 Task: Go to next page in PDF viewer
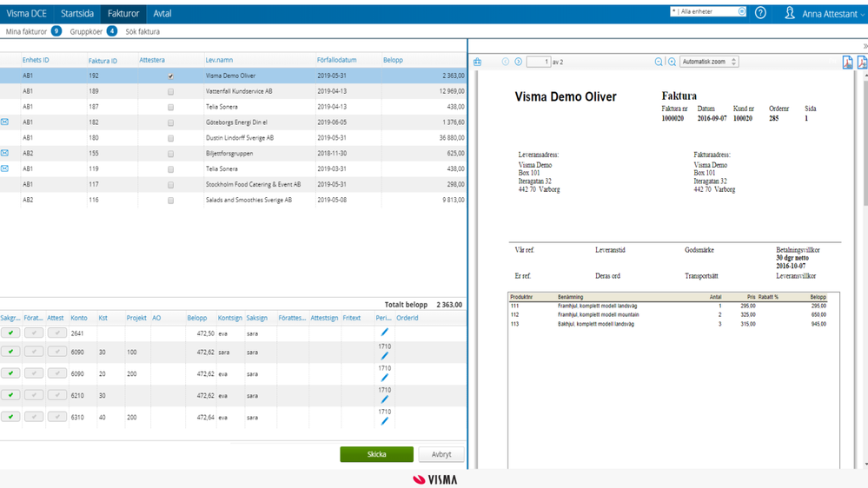coord(519,62)
